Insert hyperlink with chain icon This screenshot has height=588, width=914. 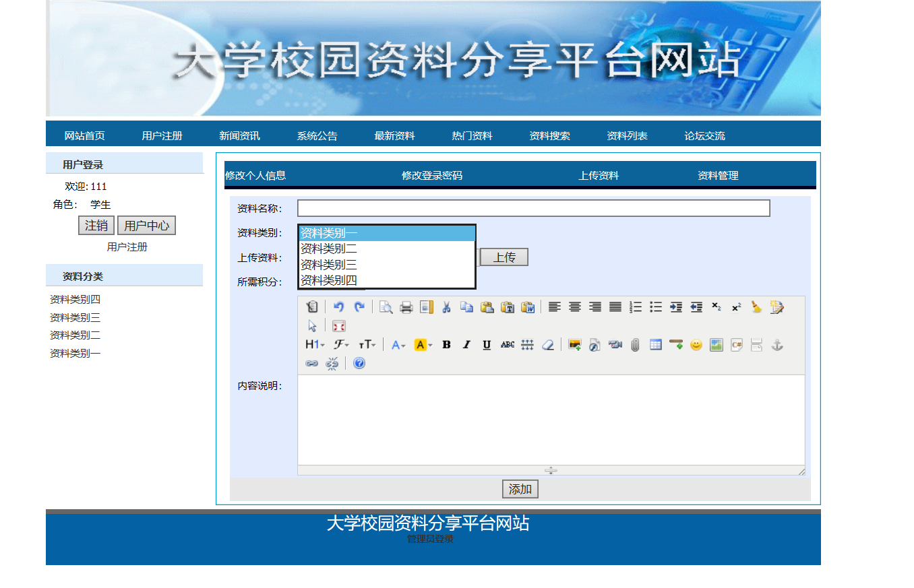tap(312, 364)
